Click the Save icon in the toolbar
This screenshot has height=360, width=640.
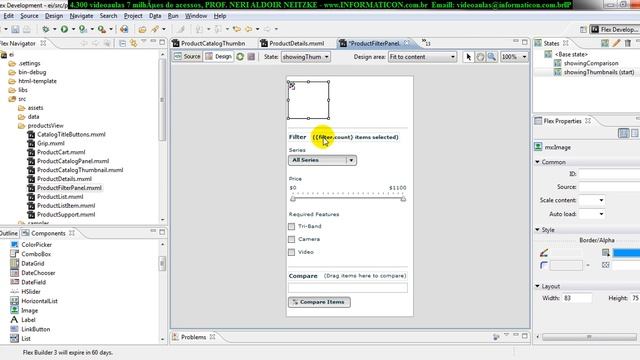15,29
